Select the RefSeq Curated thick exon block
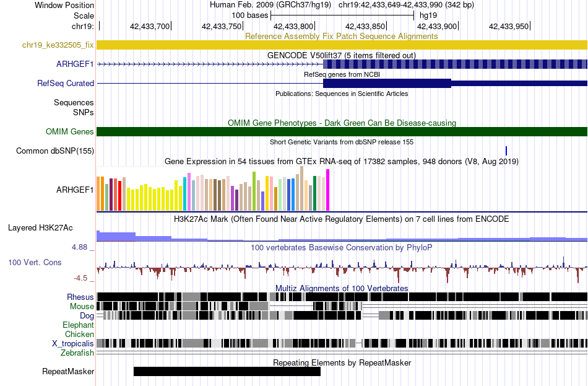The image size is (588, 386). coord(387,84)
